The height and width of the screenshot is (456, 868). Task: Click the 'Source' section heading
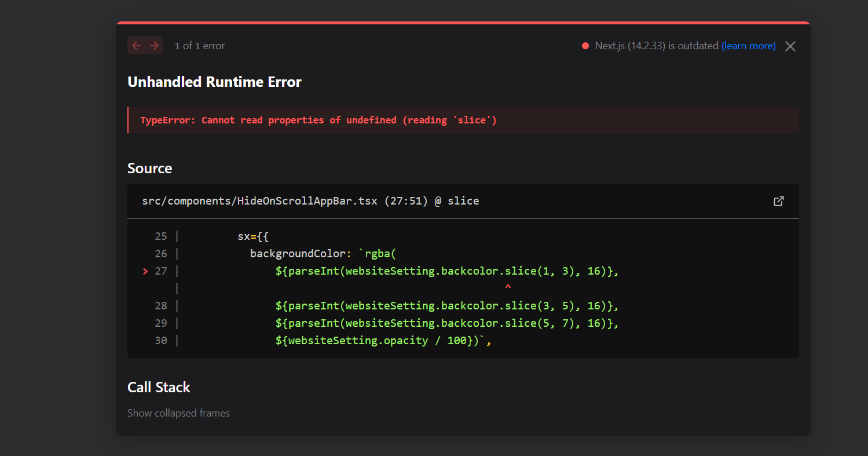[x=149, y=169]
